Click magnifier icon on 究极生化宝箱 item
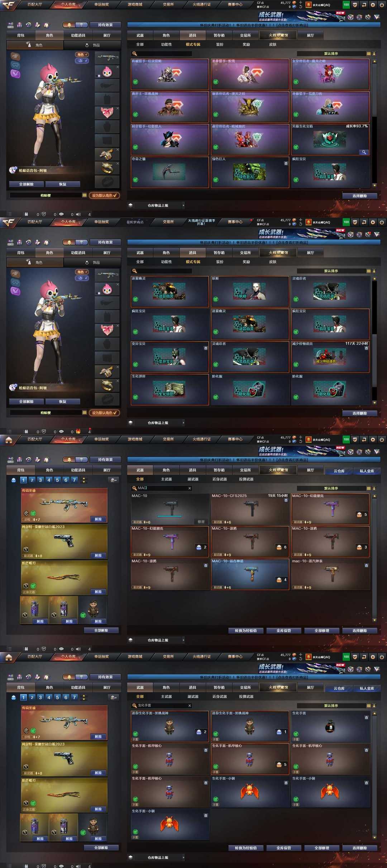387x868 pixels. pos(364,152)
